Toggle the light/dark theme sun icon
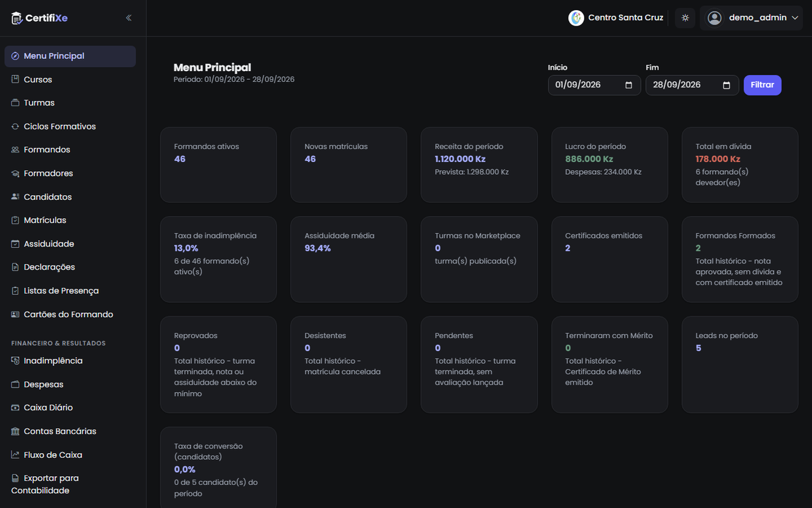The height and width of the screenshot is (508, 812). 685,18
